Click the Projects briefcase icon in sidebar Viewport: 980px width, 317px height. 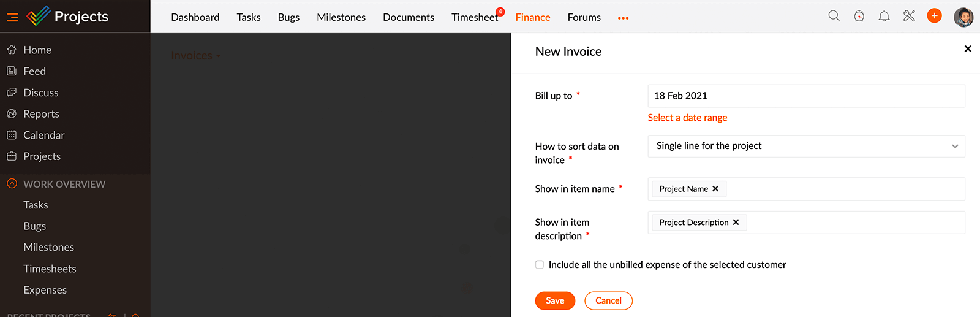[12, 156]
